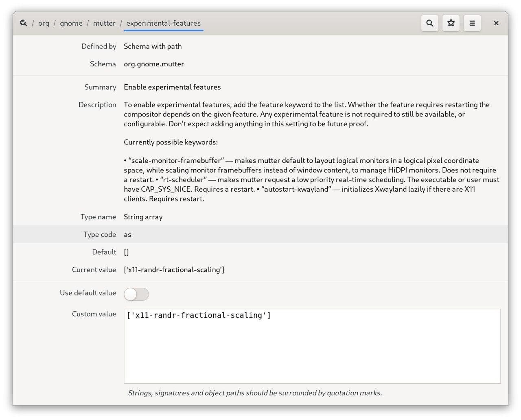
Task: Navigate to 'org' in path bar
Action: [44, 23]
